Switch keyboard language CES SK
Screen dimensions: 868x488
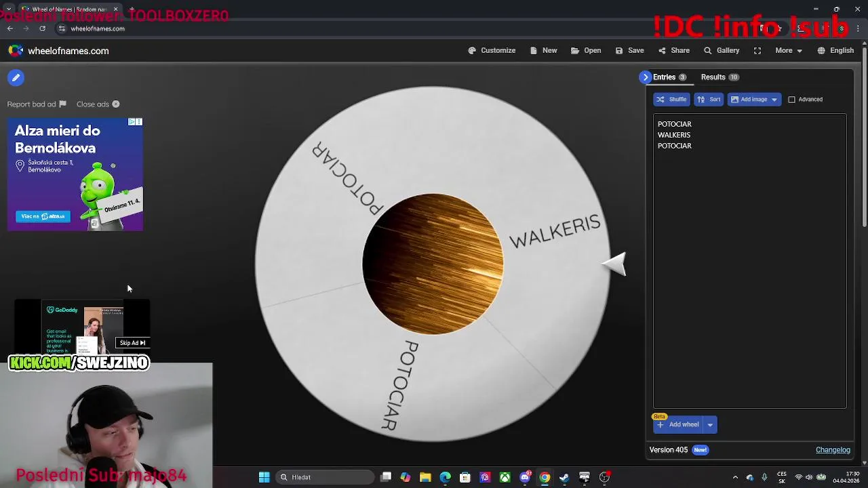[782, 477]
